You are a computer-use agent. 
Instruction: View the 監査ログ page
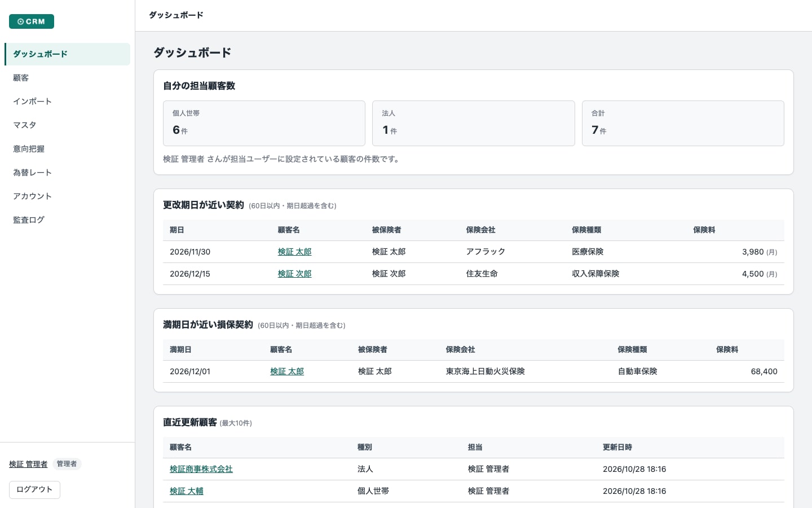[67, 220]
